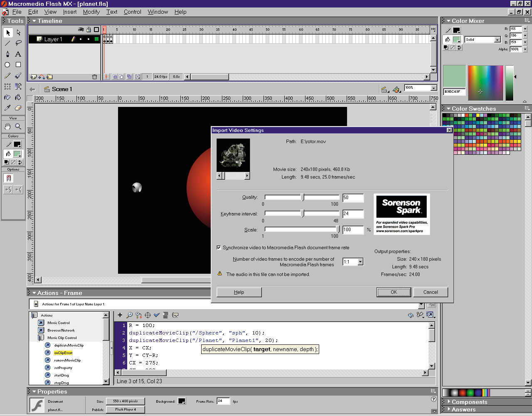
Task: Select the Eraser tool
Action: coord(18,108)
